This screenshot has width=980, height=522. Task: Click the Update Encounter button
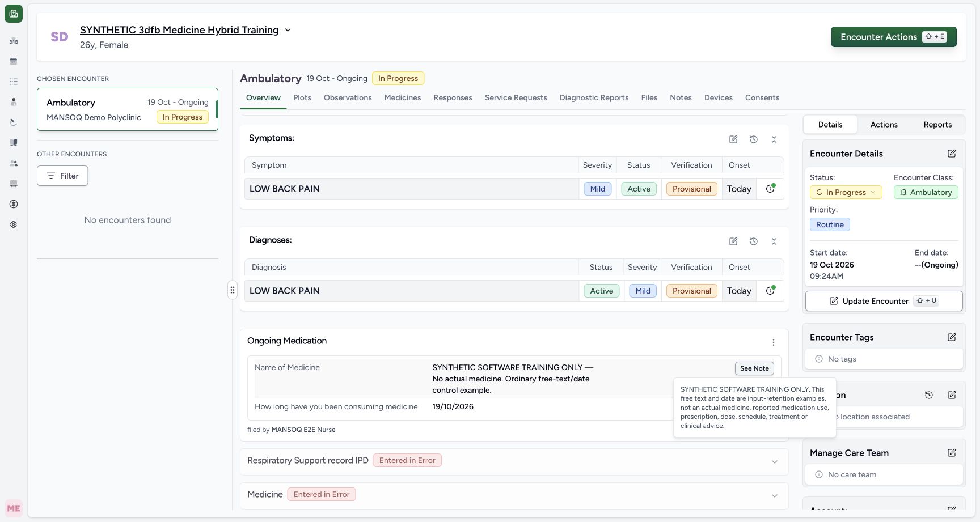(884, 301)
